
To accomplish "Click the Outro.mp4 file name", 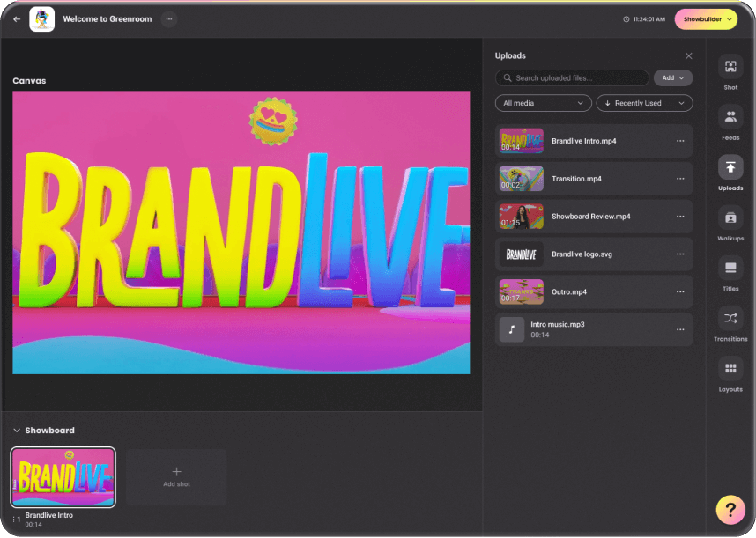I will (x=569, y=291).
